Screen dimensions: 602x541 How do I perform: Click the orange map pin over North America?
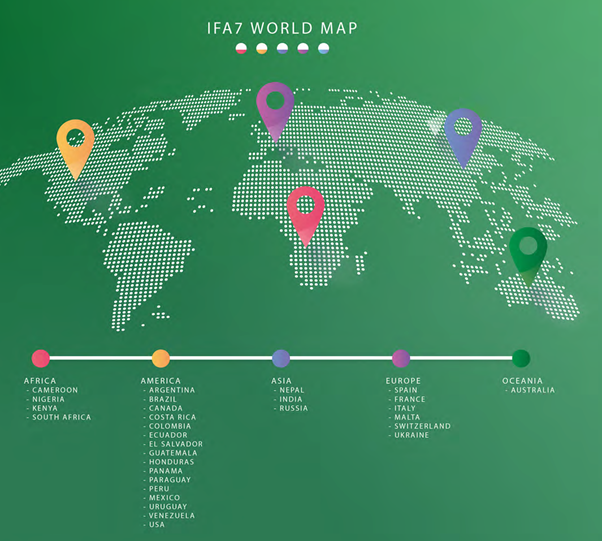click(x=75, y=149)
